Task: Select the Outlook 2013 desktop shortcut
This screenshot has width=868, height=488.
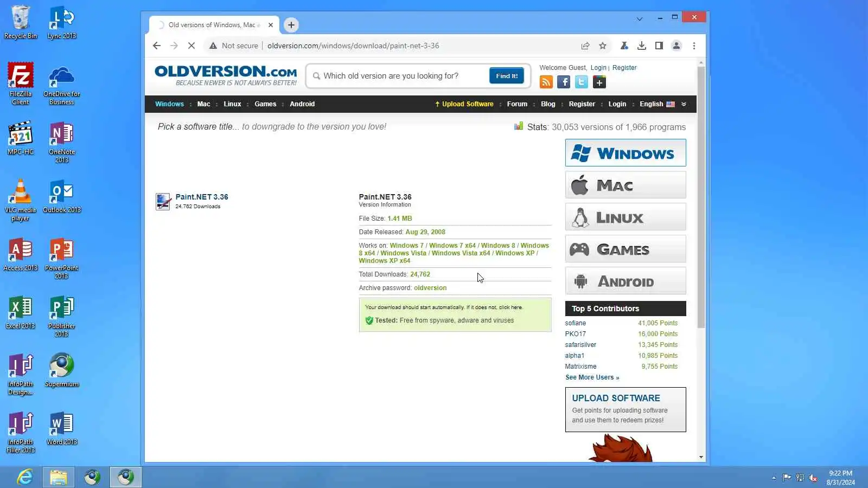Action: (62, 196)
